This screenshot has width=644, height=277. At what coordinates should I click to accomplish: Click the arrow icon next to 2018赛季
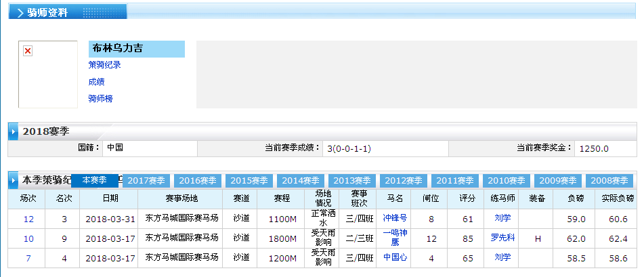pos(14,131)
